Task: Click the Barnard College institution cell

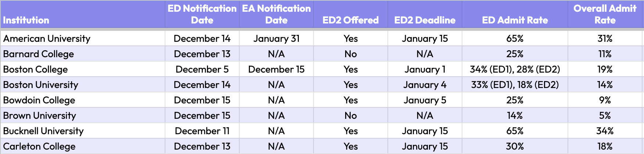Action: (39, 54)
